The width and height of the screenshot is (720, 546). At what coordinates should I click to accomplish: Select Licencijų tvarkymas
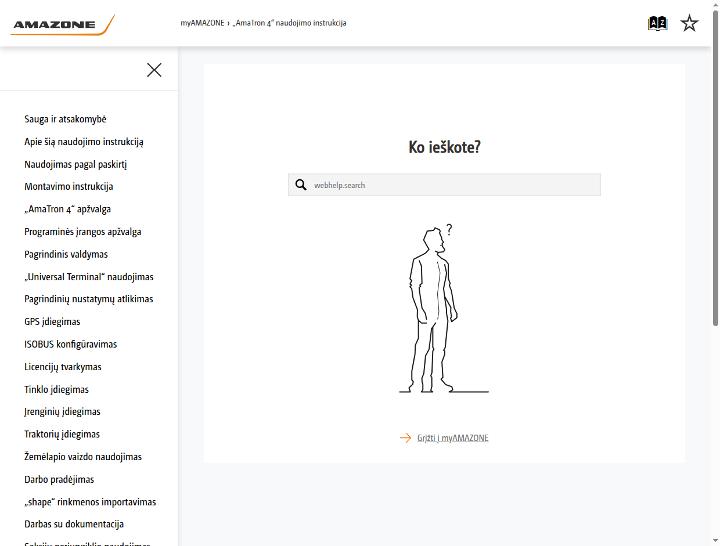point(62,366)
